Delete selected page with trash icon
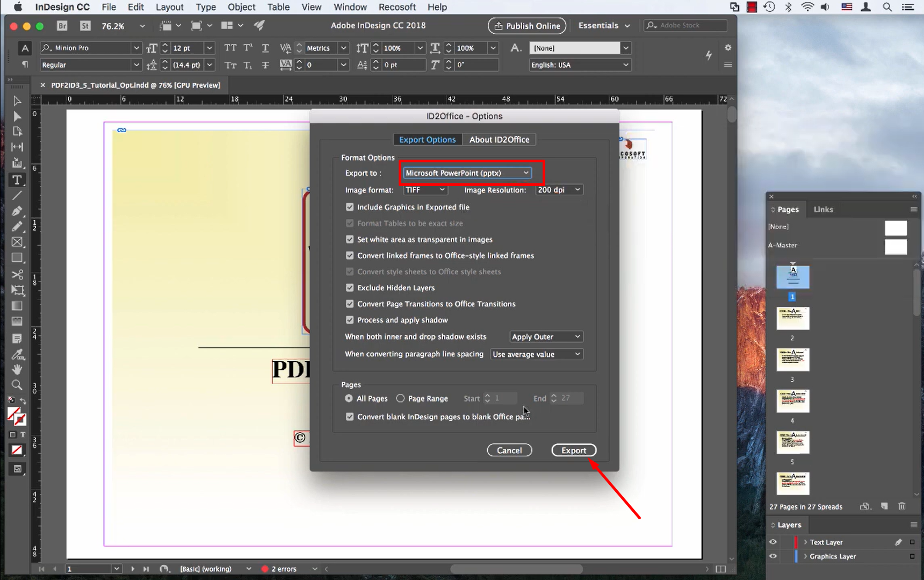The width and height of the screenshot is (924, 580). 902,506
